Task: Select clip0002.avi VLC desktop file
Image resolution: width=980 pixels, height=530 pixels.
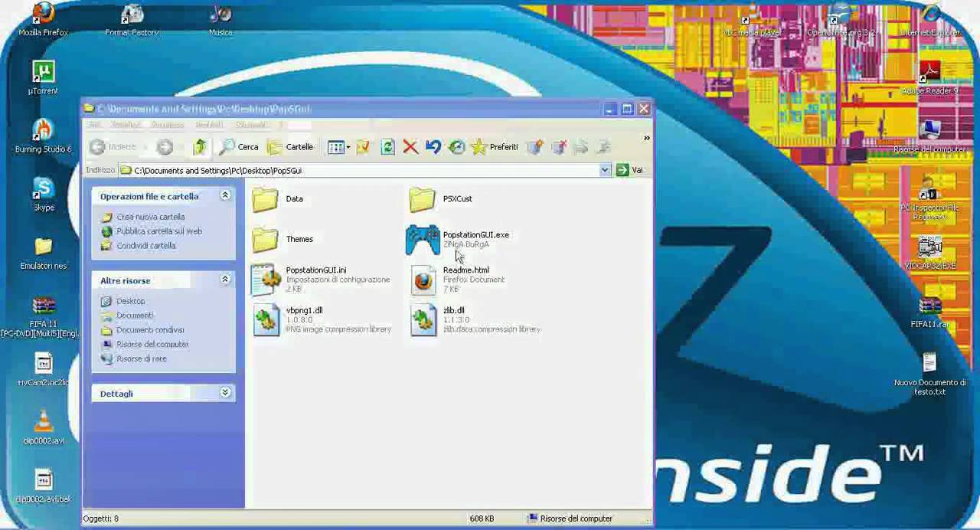Action: 44,427
